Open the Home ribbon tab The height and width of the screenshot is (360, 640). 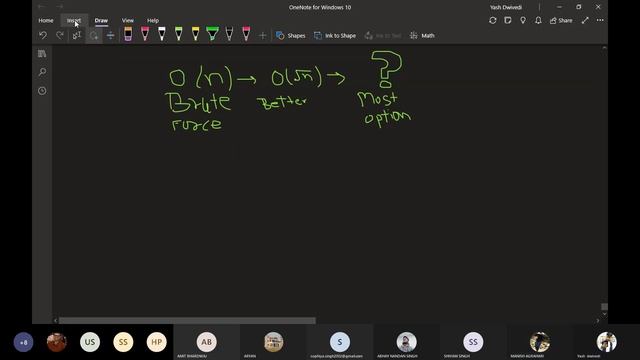46,20
